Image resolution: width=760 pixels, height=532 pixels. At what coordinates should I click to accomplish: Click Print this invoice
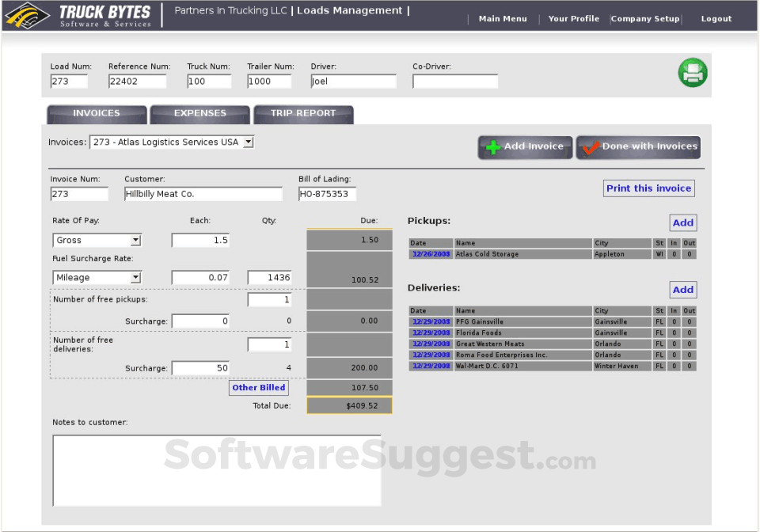648,188
